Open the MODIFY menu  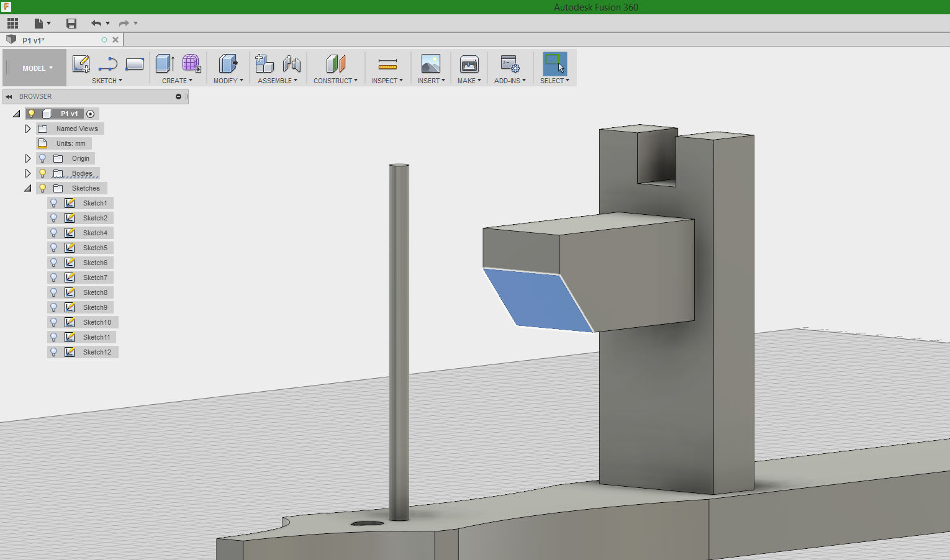pos(228,81)
